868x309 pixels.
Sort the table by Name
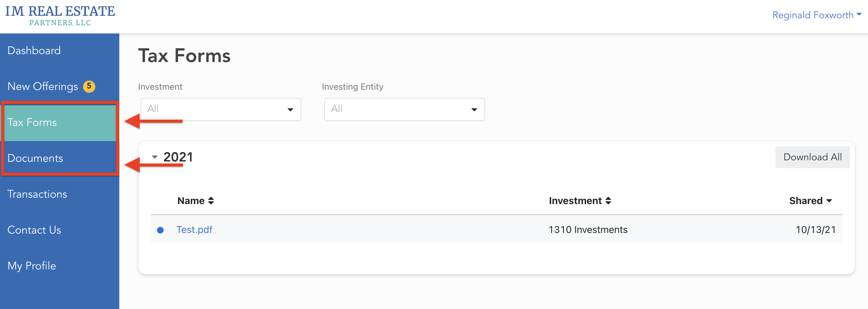tap(195, 200)
